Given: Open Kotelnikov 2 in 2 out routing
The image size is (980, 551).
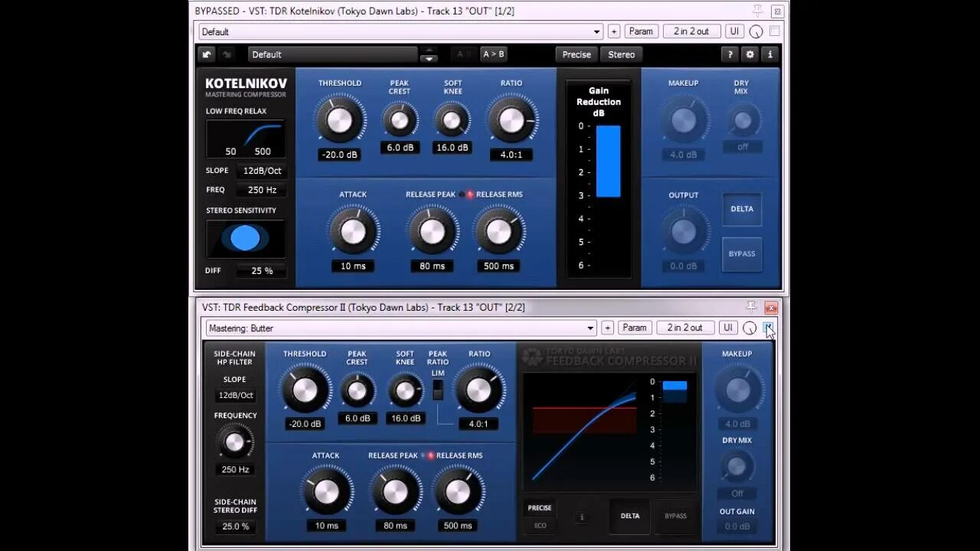Looking at the screenshot, I should point(691,31).
